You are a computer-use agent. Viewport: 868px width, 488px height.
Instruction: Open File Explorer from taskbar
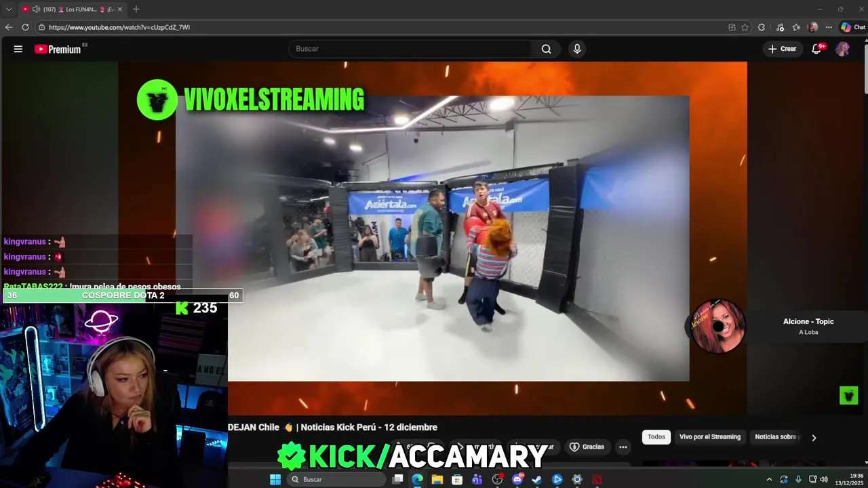pyautogui.click(x=437, y=479)
